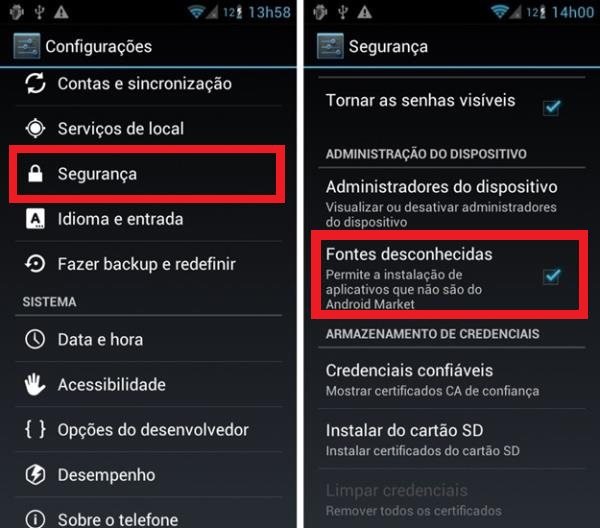Open Opções do desenvolvedor label
Screen dimensions: 600x528
(153, 430)
